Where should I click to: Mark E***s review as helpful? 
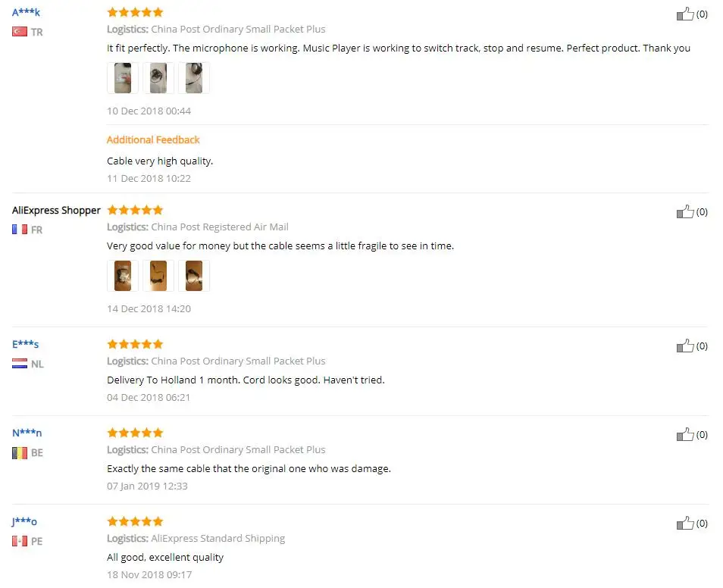pyautogui.click(x=685, y=346)
